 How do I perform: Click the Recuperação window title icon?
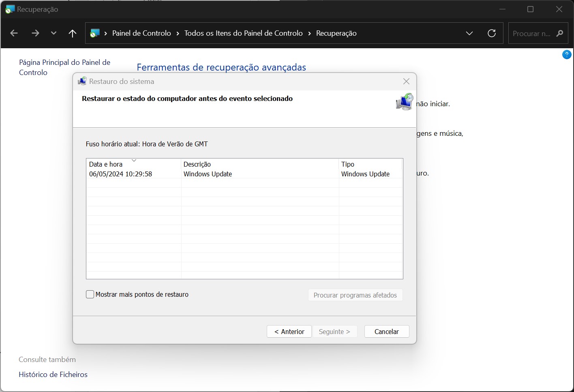point(10,9)
